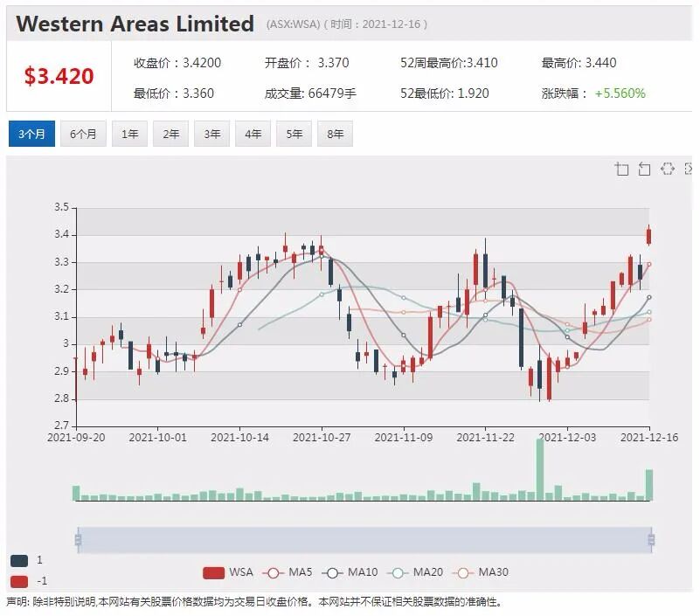Click the dark swatch labeled 1
Viewport: 700px width, 616px height.
pyautogui.click(x=19, y=561)
